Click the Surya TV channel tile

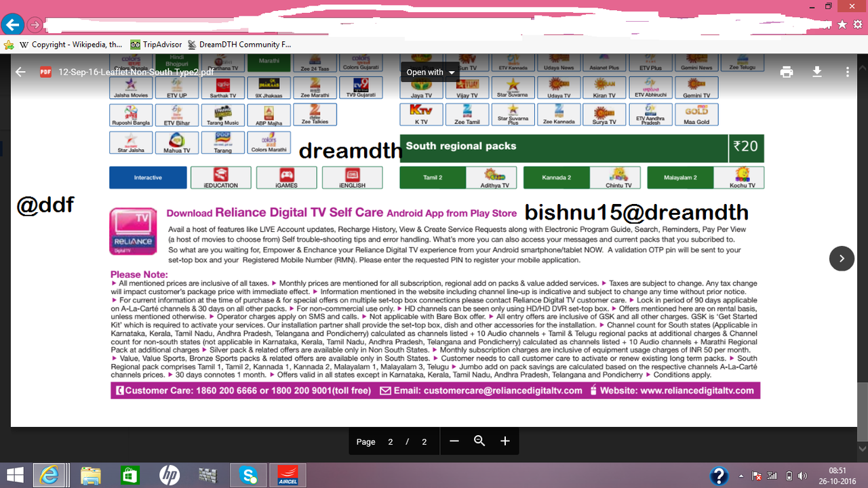[605, 115]
